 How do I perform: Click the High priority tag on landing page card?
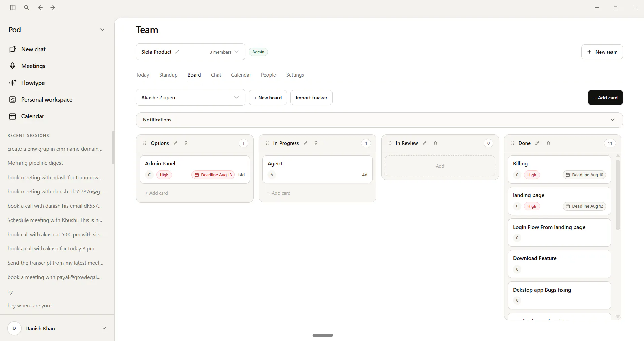tap(532, 206)
